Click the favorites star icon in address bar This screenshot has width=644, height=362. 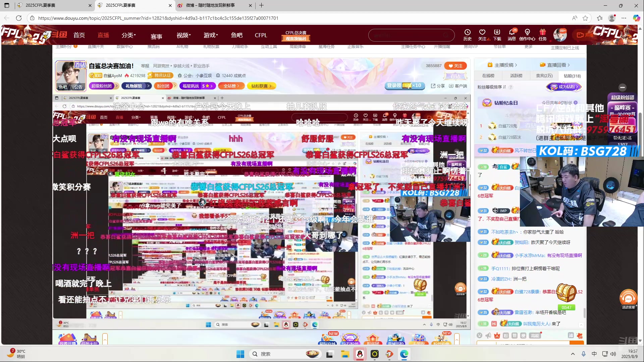(x=585, y=18)
